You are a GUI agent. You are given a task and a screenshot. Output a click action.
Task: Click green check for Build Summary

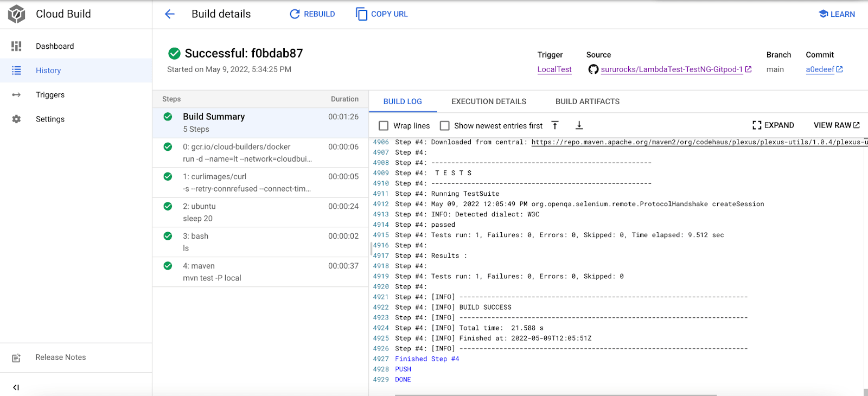(x=168, y=117)
